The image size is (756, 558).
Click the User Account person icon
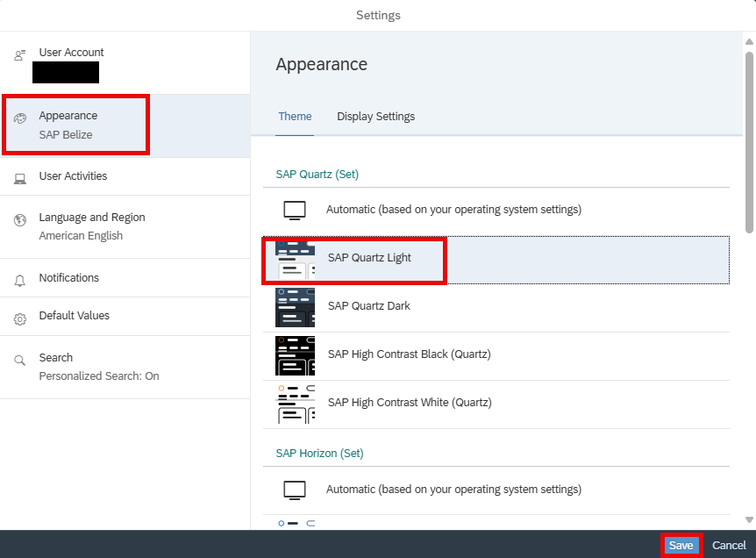pyautogui.click(x=20, y=55)
